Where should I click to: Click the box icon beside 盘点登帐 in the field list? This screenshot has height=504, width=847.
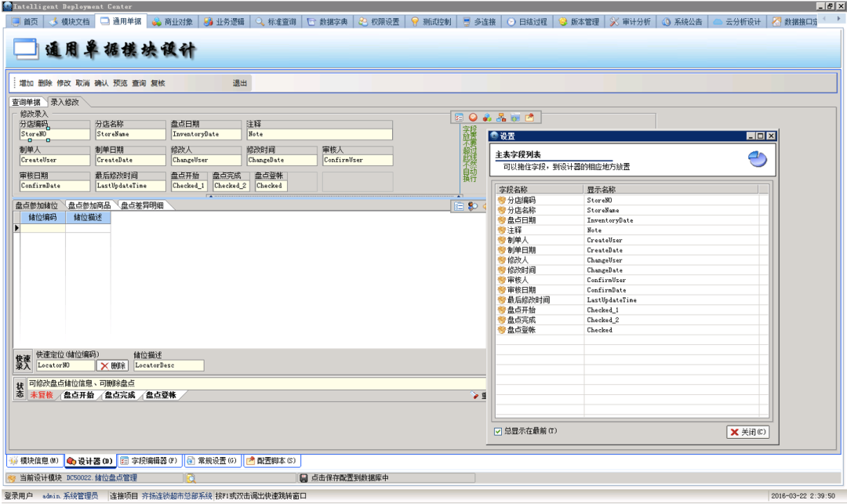click(x=502, y=330)
